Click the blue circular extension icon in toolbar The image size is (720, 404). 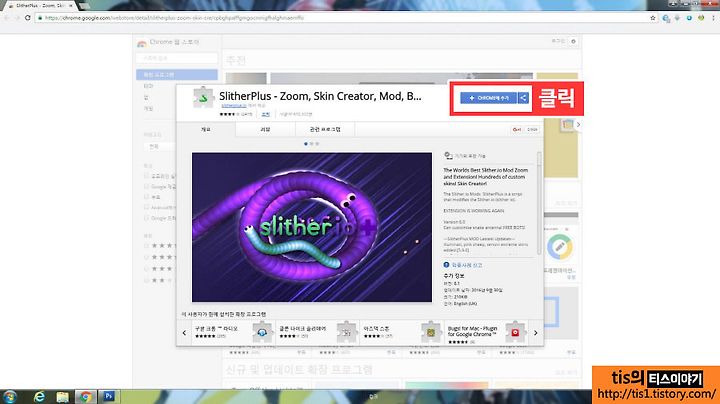(x=689, y=18)
